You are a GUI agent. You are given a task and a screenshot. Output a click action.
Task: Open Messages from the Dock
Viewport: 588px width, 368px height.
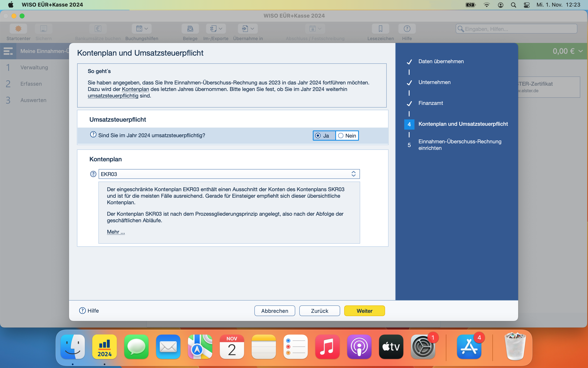(136, 347)
